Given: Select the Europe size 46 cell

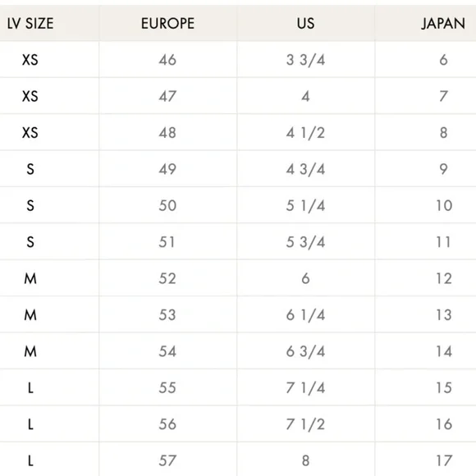Looking at the screenshot, I should pos(167,60).
